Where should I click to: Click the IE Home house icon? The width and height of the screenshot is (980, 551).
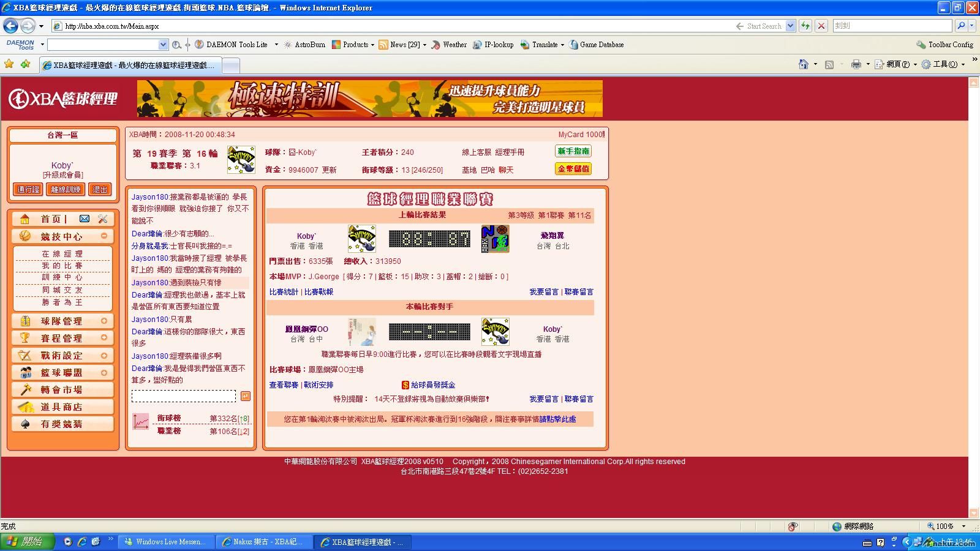[x=804, y=64]
